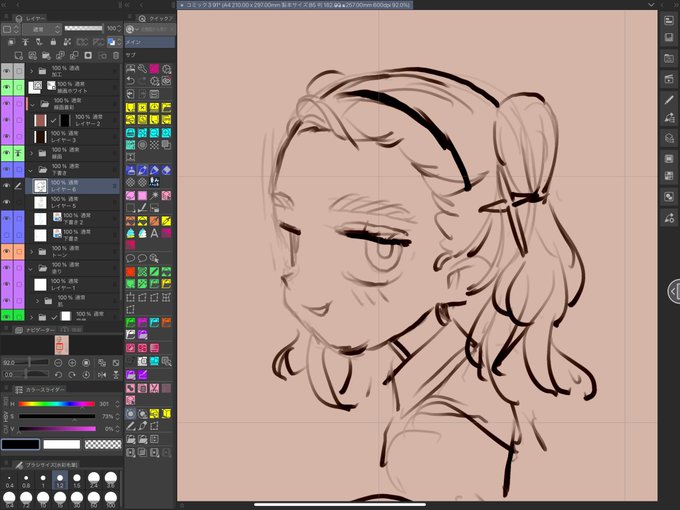Open the カラースライダー panel tab
Screen dimensions: 680x510
(x=40, y=389)
